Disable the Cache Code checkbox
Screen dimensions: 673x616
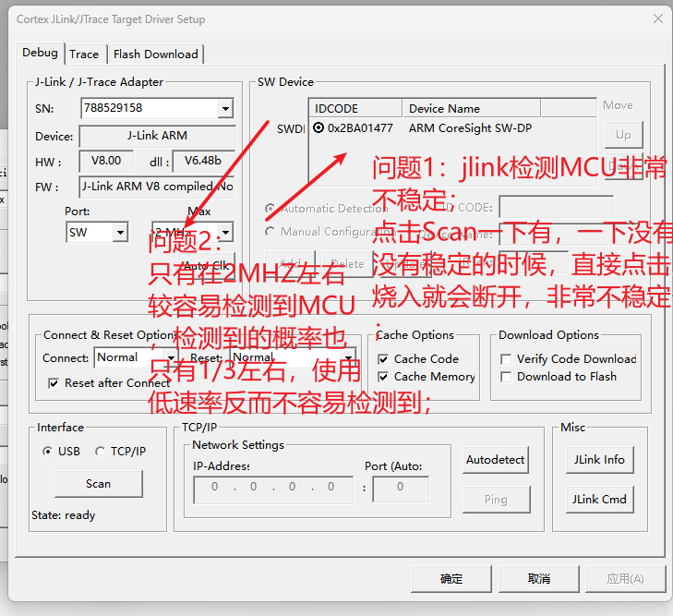point(384,359)
